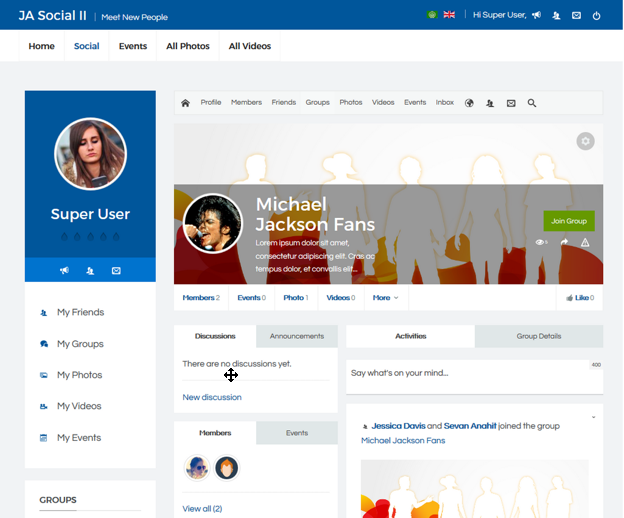Open the Social main menu item
Image resolution: width=624 pixels, height=518 pixels.
(x=86, y=46)
